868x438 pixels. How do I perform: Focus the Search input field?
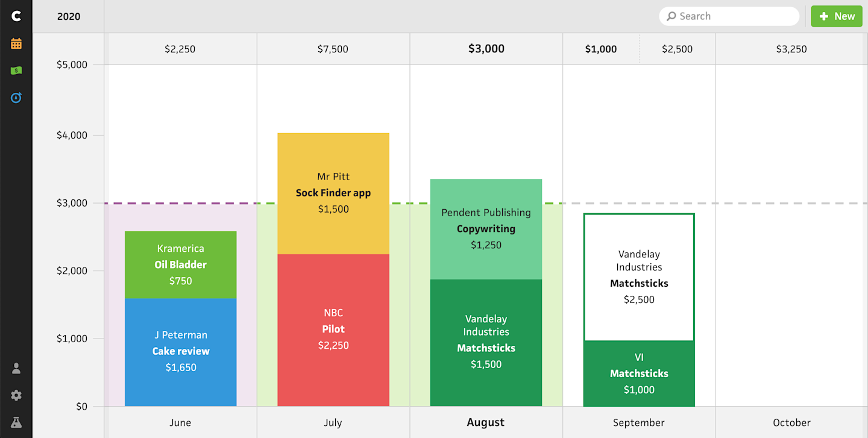[x=729, y=16]
